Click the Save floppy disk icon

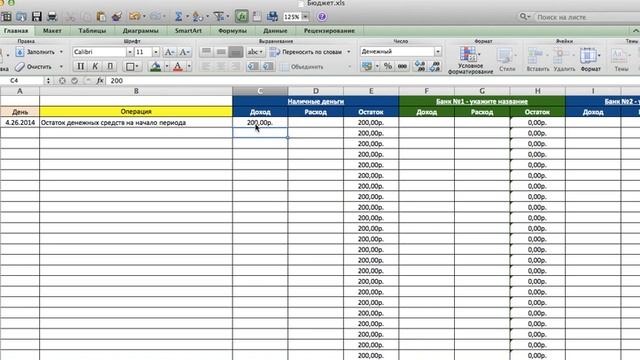[x=37, y=16]
